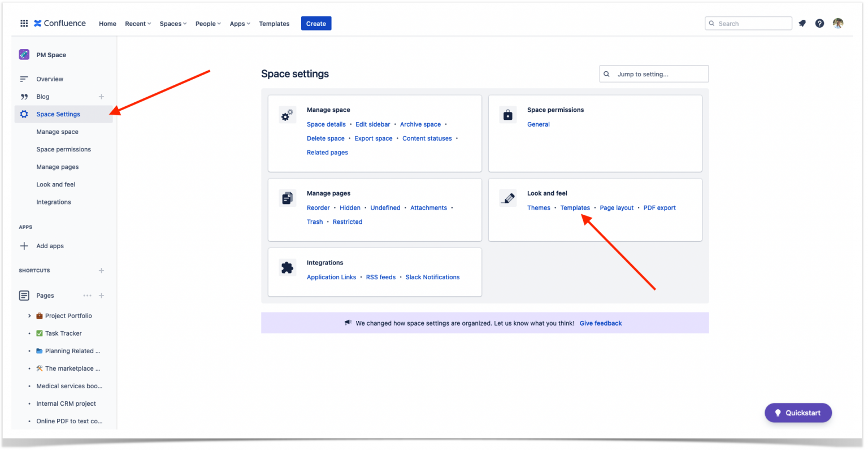Click the Manage space gear icon
This screenshot has height=451, width=868.
point(288,114)
